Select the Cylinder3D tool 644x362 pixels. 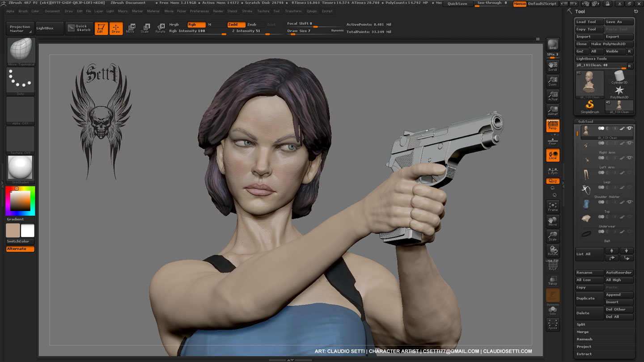coord(619,77)
